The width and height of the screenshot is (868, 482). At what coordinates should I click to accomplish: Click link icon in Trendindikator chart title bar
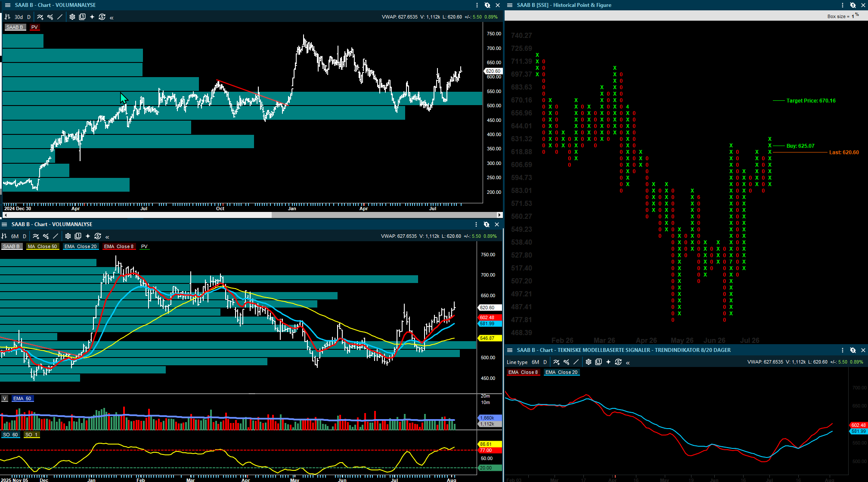853,350
